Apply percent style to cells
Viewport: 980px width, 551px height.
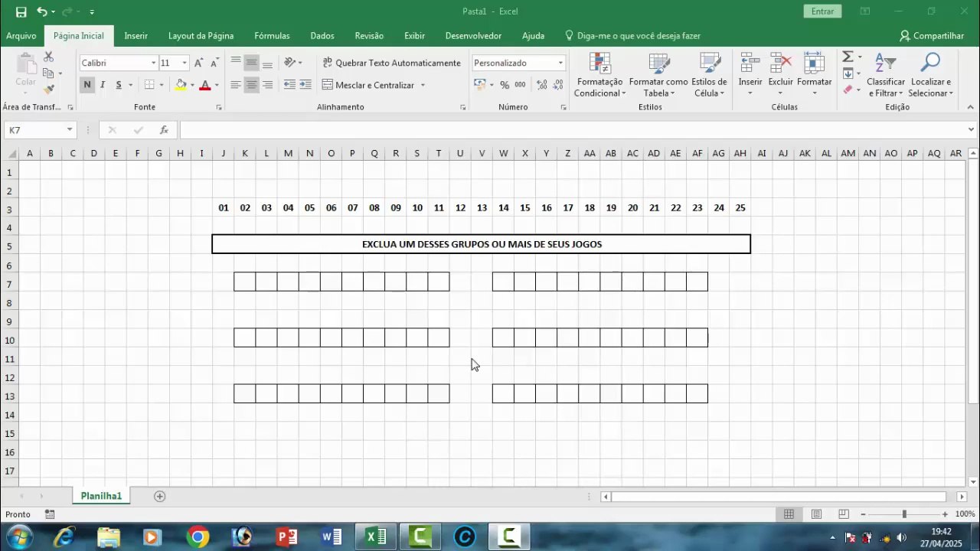click(x=505, y=85)
